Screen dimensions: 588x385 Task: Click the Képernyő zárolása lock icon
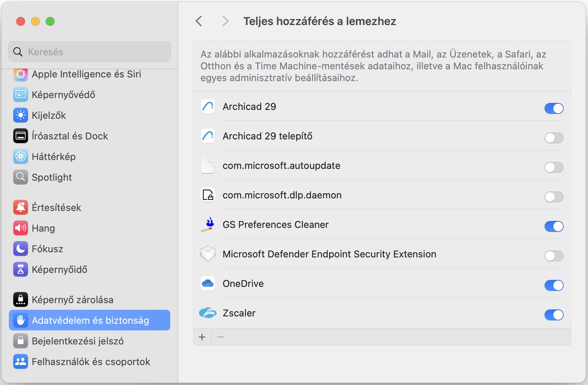tap(21, 300)
